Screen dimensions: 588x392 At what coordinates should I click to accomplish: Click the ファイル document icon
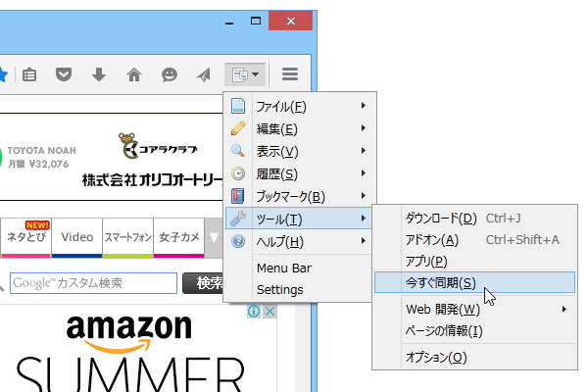point(238,106)
